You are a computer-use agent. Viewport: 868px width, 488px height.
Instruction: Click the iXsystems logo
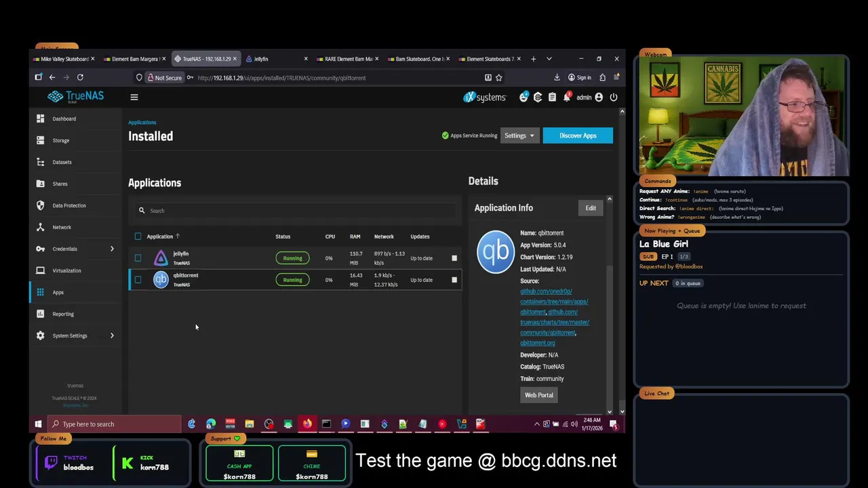(484, 97)
